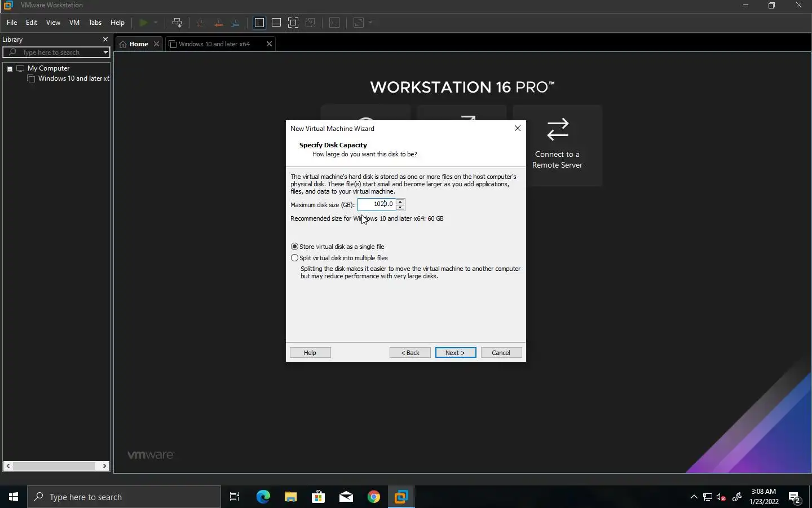Click Send Ctrl+Alt+Del toolbar icon
Image resolution: width=812 pixels, height=508 pixels.
point(177,23)
